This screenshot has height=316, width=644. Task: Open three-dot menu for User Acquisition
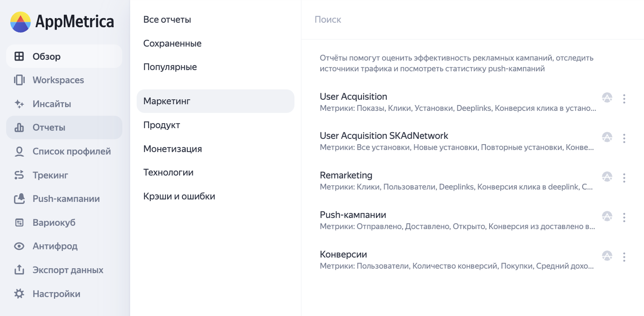pyautogui.click(x=624, y=99)
